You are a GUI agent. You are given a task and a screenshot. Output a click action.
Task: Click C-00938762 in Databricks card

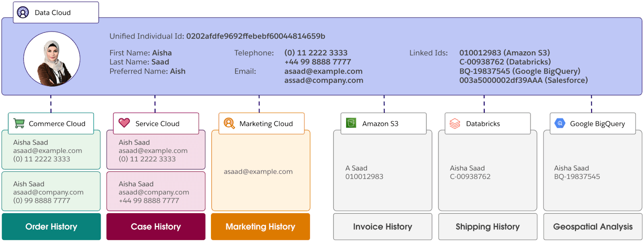click(x=470, y=176)
